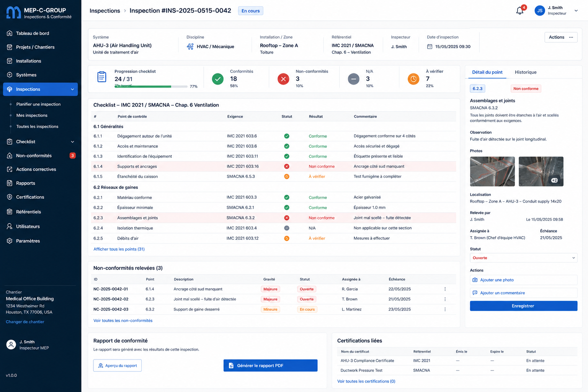Click Générer le rapport PDF
Screen dimensions: 588x392
pyautogui.click(x=270, y=366)
